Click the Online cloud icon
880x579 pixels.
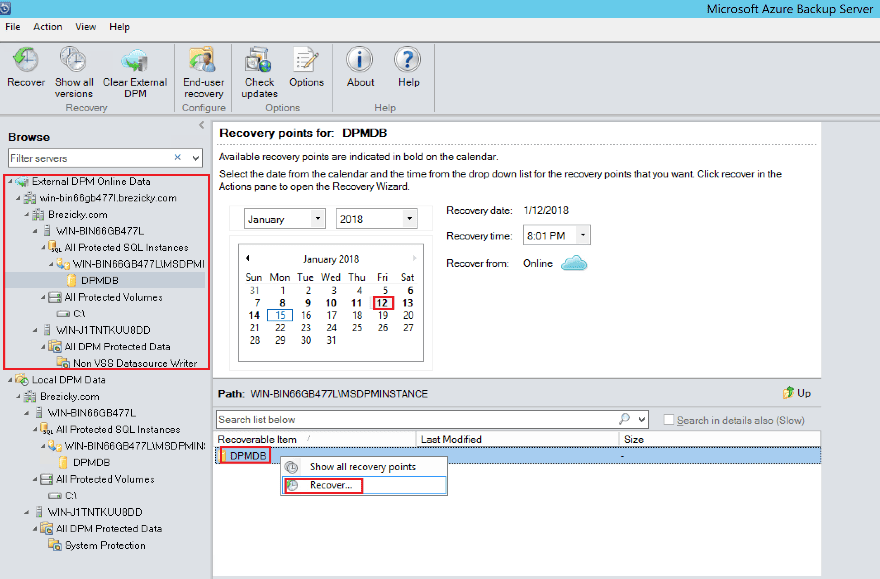click(x=574, y=263)
